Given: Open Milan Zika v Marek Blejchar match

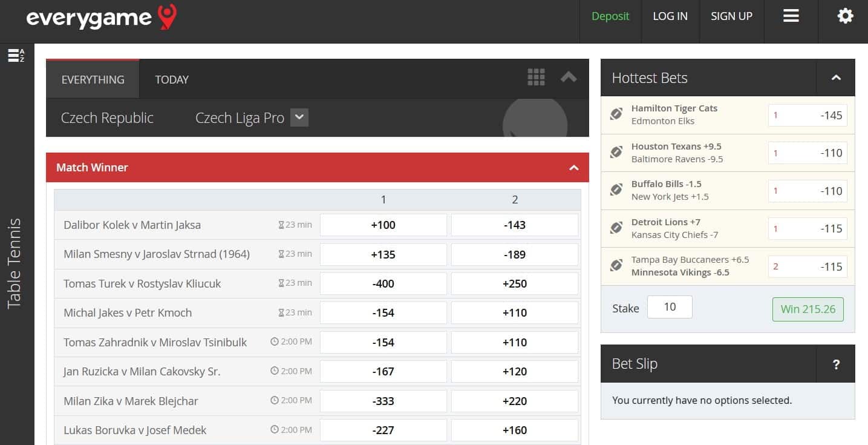Looking at the screenshot, I should 131,401.
